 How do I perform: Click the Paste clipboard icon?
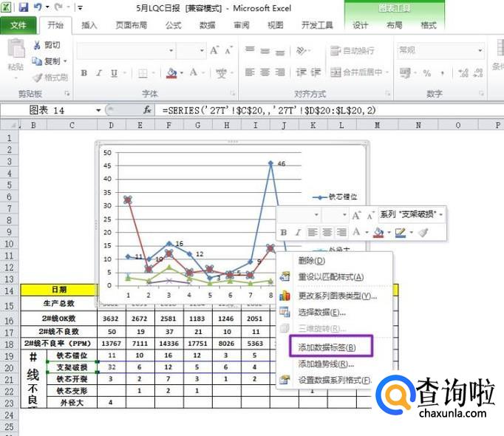[16, 48]
